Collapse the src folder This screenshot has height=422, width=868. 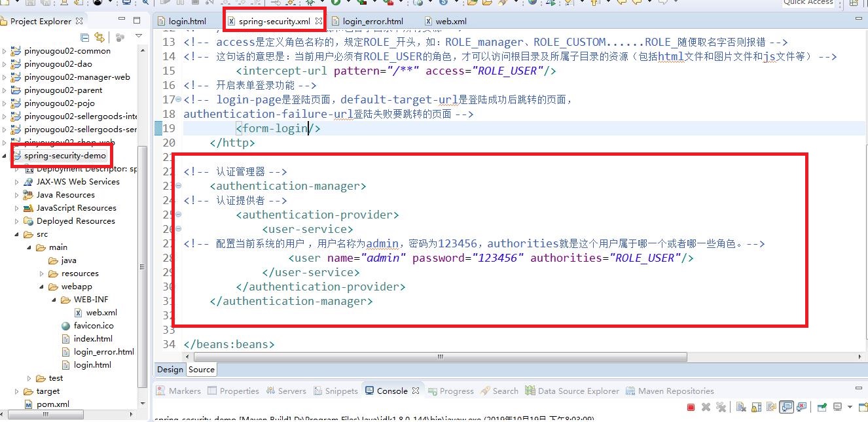[x=17, y=234]
